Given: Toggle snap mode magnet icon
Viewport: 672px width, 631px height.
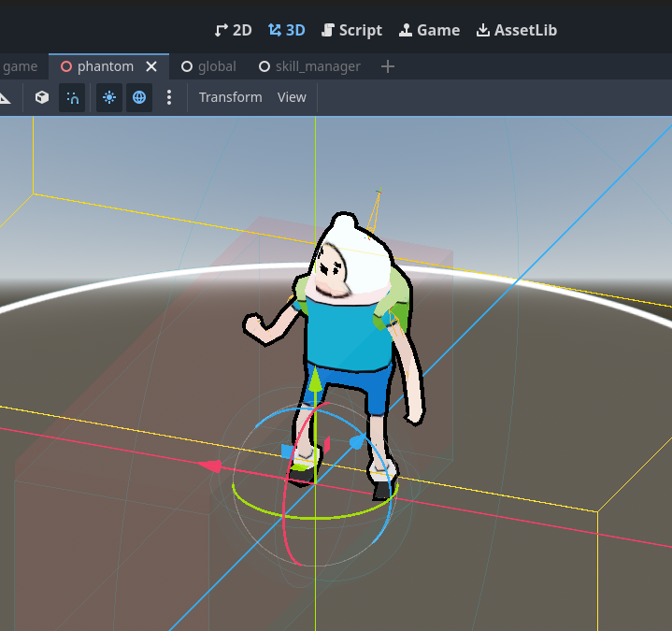Looking at the screenshot, I should 72,98.
